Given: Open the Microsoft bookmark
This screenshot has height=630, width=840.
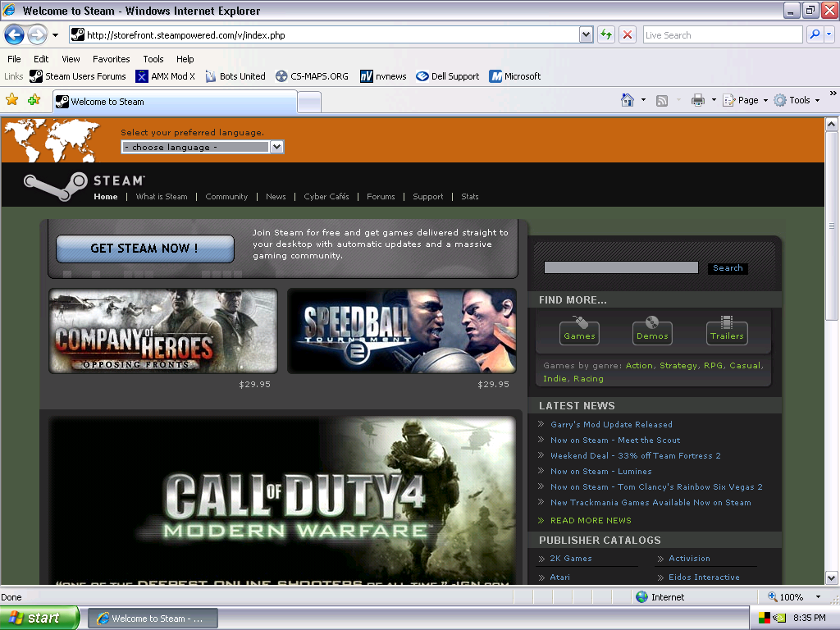Looking at the screenshot, I should pos(515,76).
